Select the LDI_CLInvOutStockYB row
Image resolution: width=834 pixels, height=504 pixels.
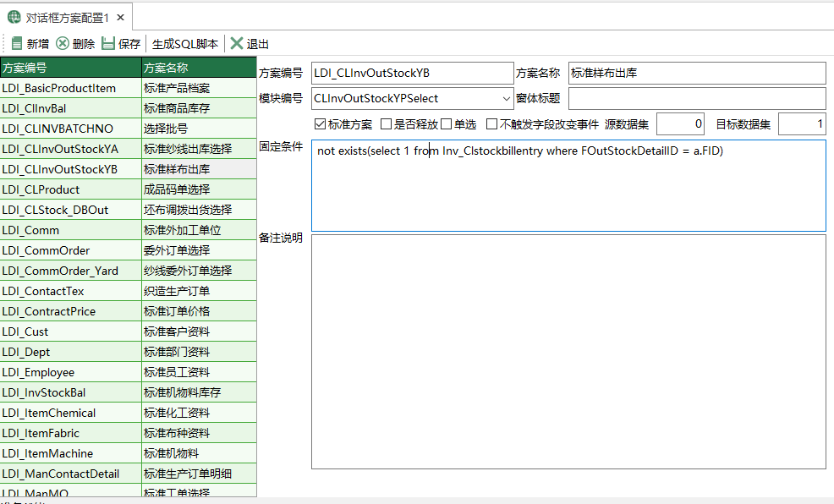[x=129, y=169]
